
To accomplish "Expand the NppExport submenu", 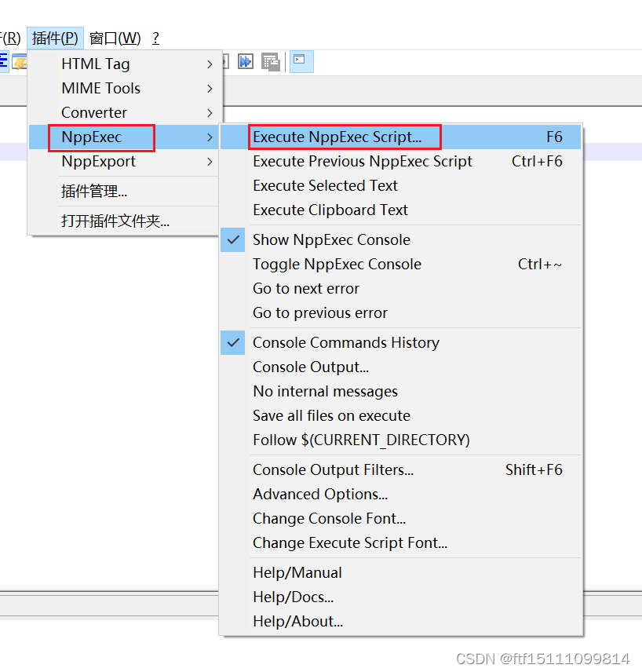I will click(124, 162).
